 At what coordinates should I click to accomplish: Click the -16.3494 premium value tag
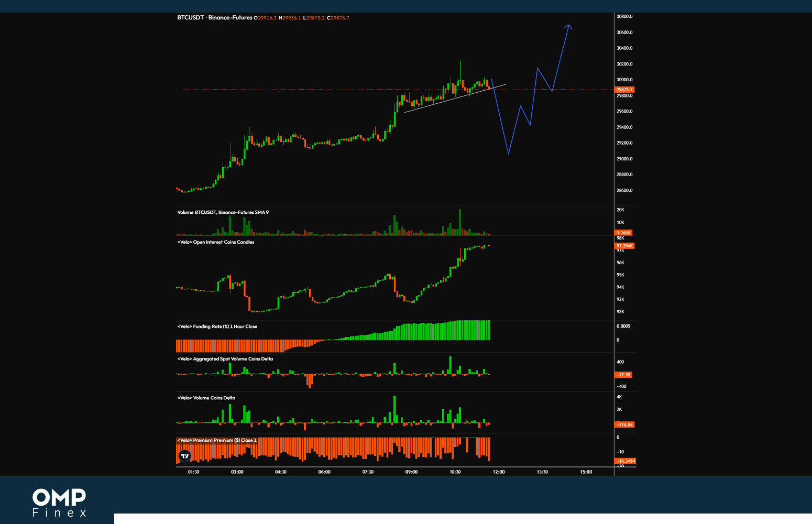[626, 461]
